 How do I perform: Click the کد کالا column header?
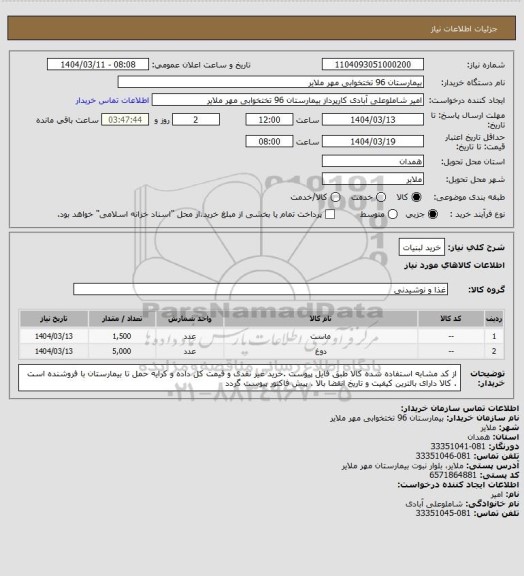tap(451, 318)
